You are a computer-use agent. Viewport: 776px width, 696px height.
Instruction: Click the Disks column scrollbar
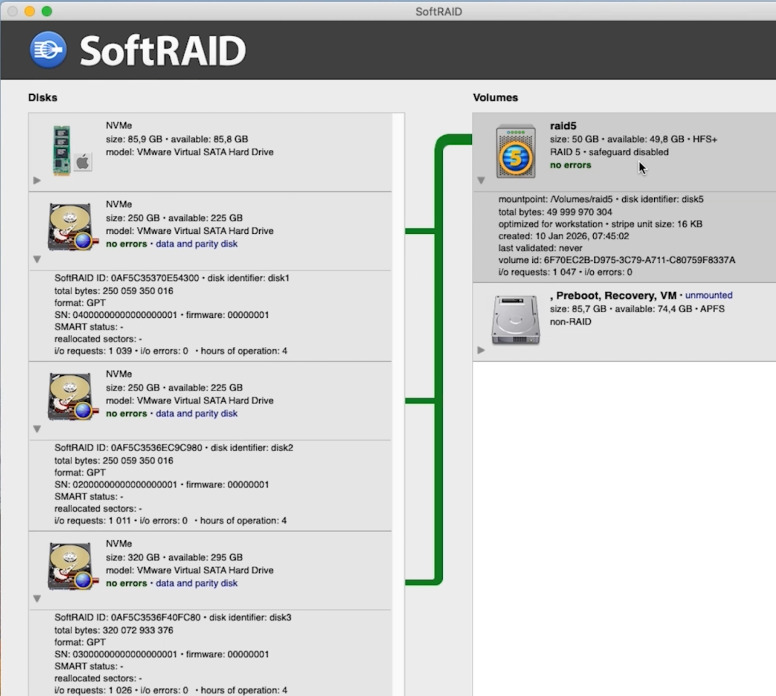tap(398, 404)
